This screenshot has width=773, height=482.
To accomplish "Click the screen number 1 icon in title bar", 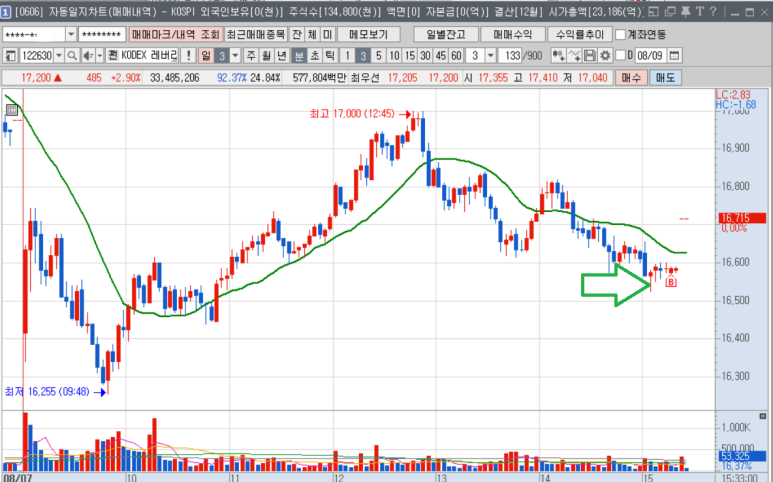I will coord(5,12).
